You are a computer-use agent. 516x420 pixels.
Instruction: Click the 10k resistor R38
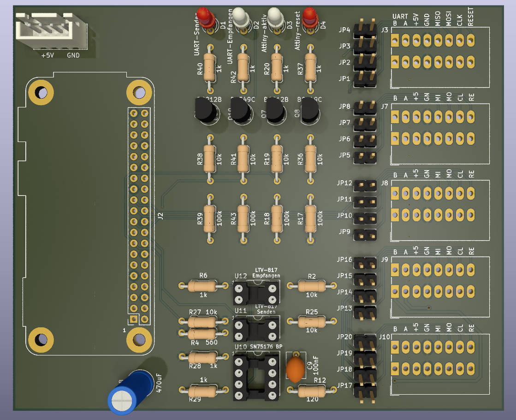coord(210,159)
